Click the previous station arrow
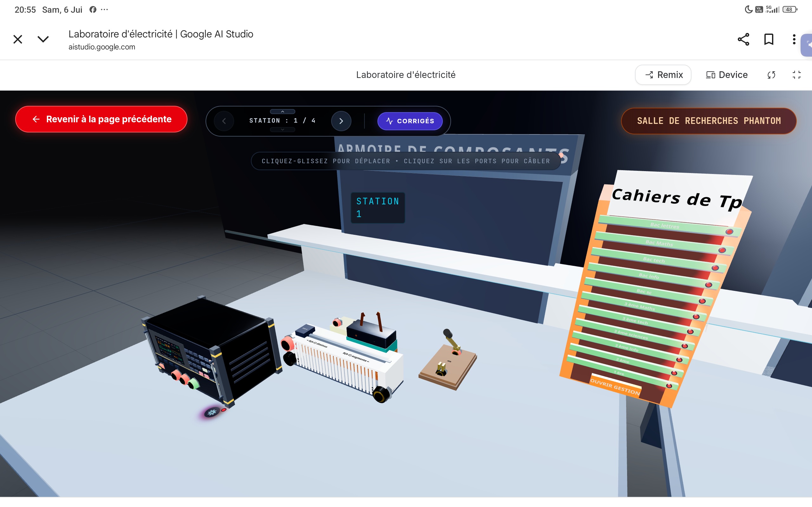This screenshot has height=507, width=812. [224, 121]
